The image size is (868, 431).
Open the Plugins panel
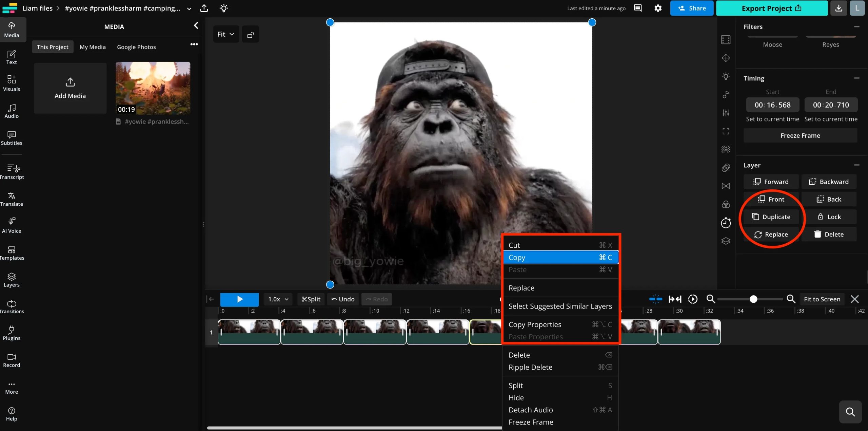12,333
